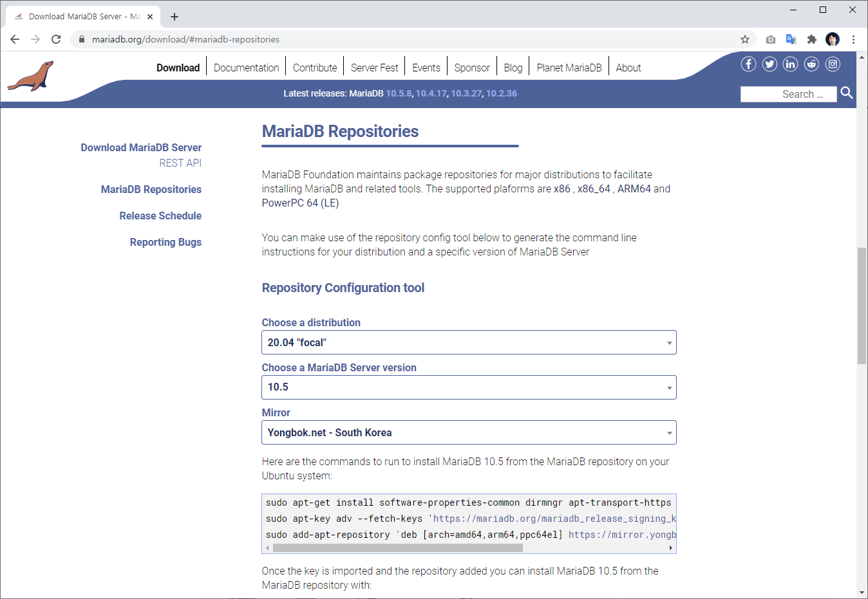This screenshot has height=599, width=868.
Task: Open Chrome three-dot menu
Action: (x=853, y=39)
